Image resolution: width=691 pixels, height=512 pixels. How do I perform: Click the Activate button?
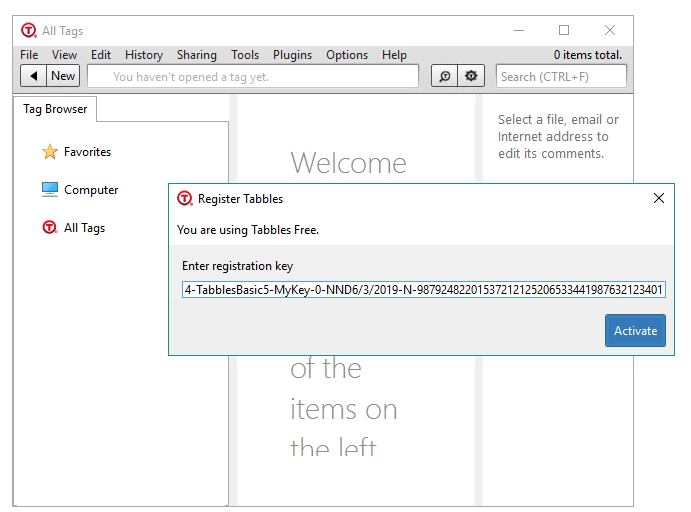pos(635,330)
